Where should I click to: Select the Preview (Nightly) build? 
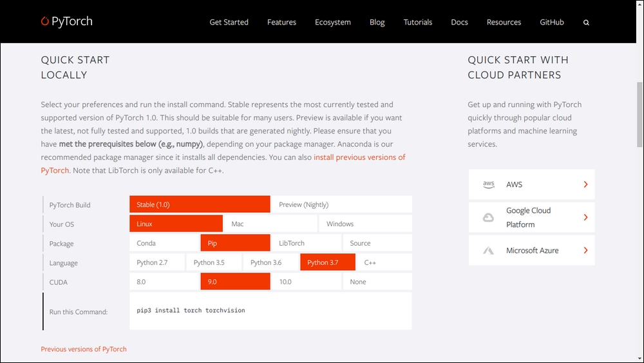pos(342,204)
